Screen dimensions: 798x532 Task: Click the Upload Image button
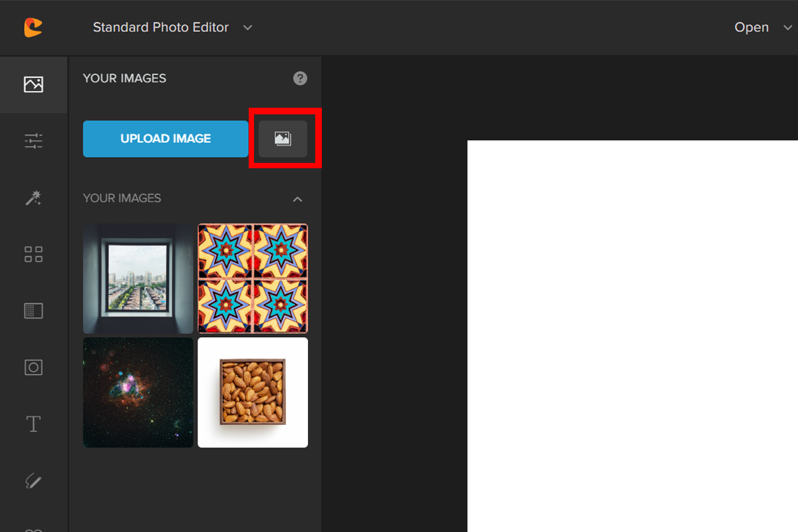pyautogui.click(x=166, y=138)
